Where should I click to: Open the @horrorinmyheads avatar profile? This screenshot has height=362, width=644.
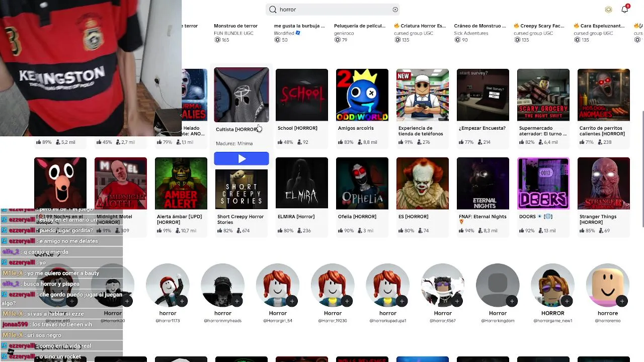coord(222,285)
